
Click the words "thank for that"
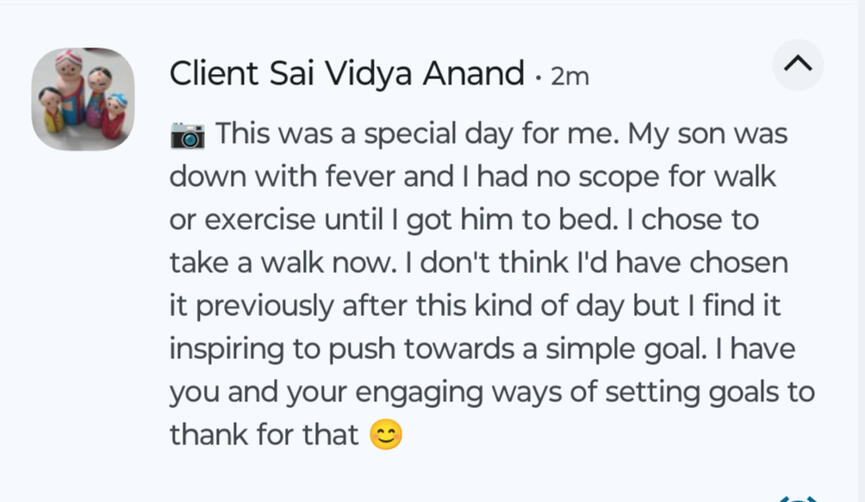pyautogui.click(x=264, y=435)
